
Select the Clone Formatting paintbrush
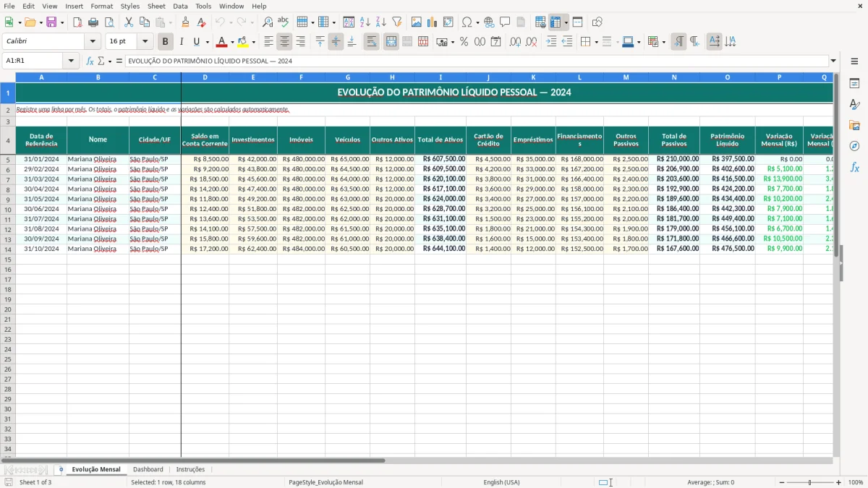point(185,22)
